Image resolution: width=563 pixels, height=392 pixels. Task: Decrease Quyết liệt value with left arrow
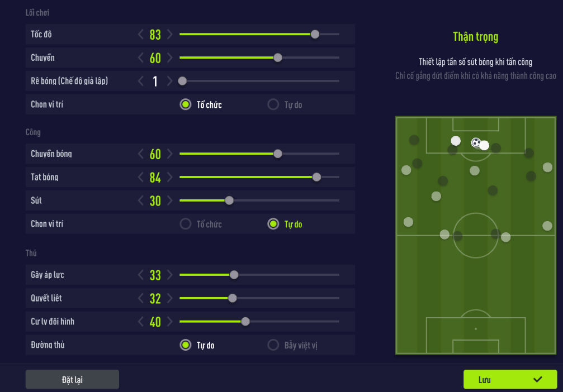pyautogui.click(x=141, y=298)
